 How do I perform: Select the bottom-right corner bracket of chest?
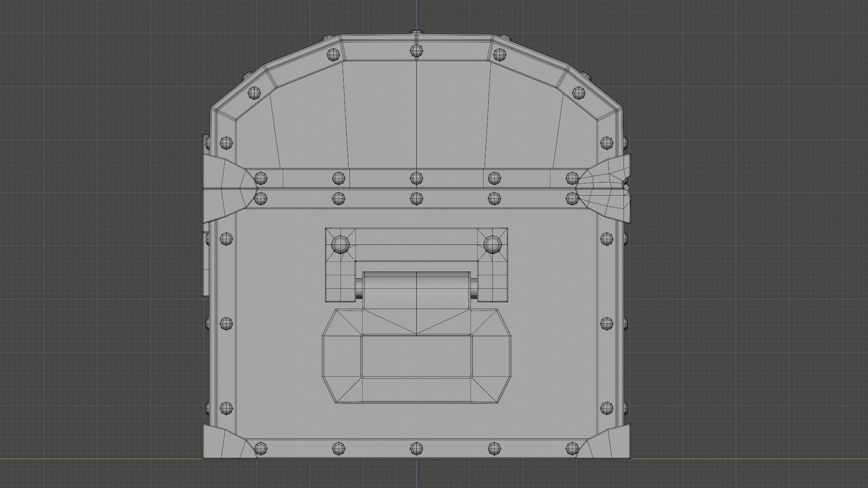[x=603, y=442]
